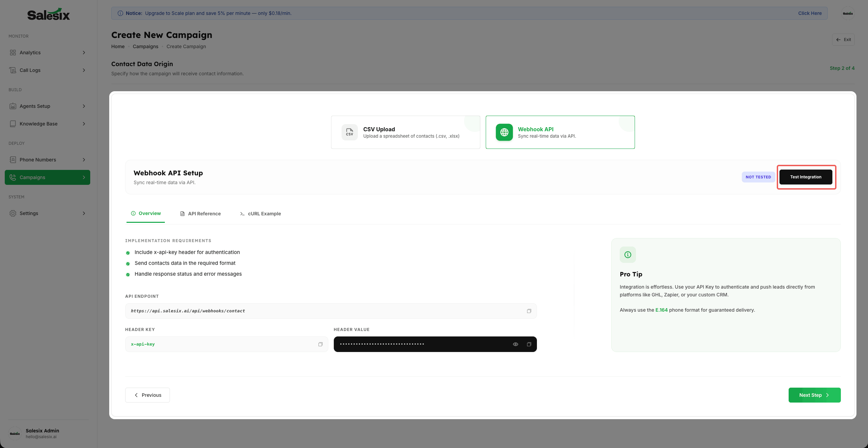Viewport: 868px width, 448px height.
Task: Select the Webhook API option card
Action: tap(560, 132)
